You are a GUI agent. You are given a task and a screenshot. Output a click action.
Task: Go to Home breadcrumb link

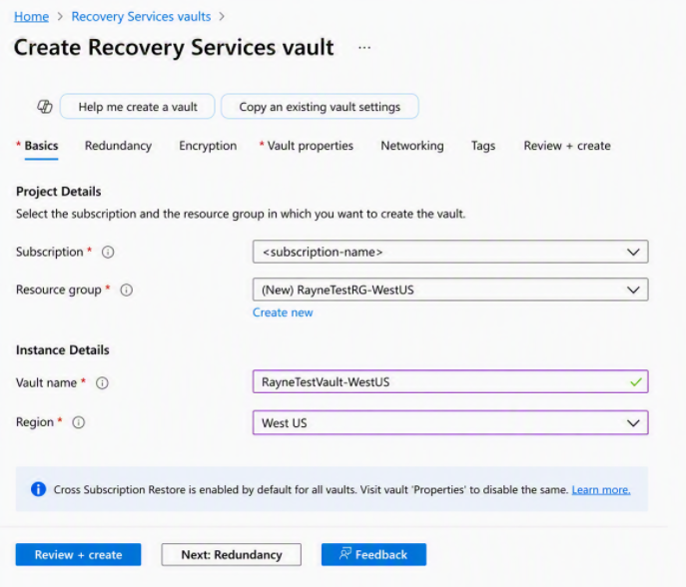[32, 17]
